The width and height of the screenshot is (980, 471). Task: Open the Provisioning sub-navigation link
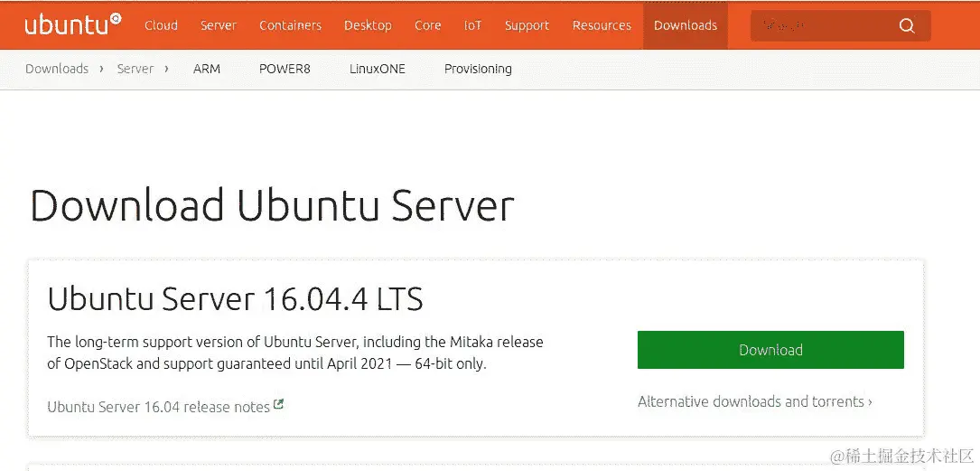click(478, 69)
